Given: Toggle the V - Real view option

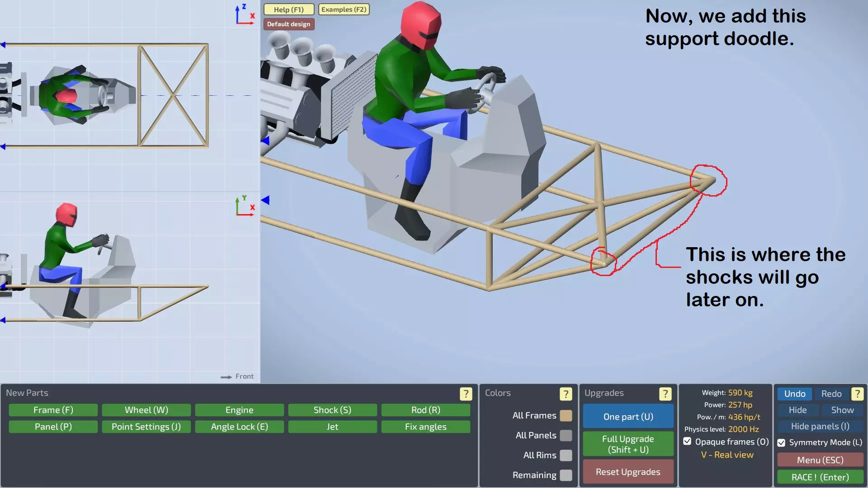Looking at the screenshot, I should point(727,455).
